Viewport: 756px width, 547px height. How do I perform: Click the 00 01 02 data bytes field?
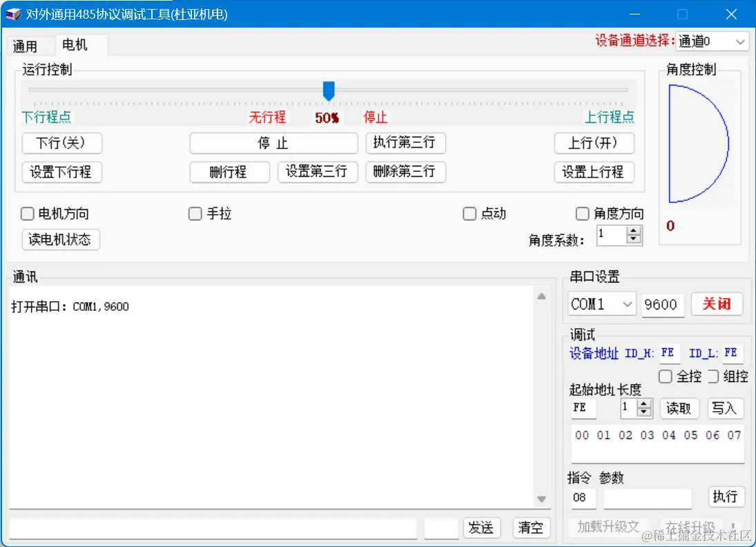[658, 444]
